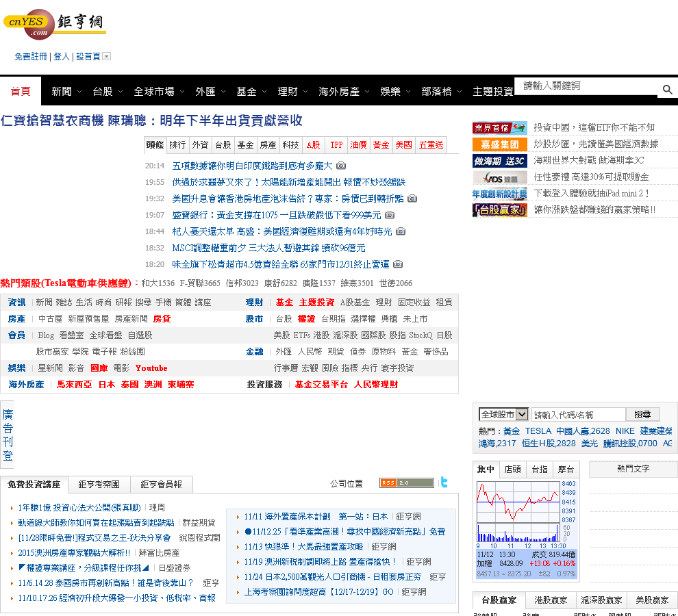Click the search magnifier icon
Viewport: 678px width, 616px height.
pyautogui.click(x=668, y=90)
